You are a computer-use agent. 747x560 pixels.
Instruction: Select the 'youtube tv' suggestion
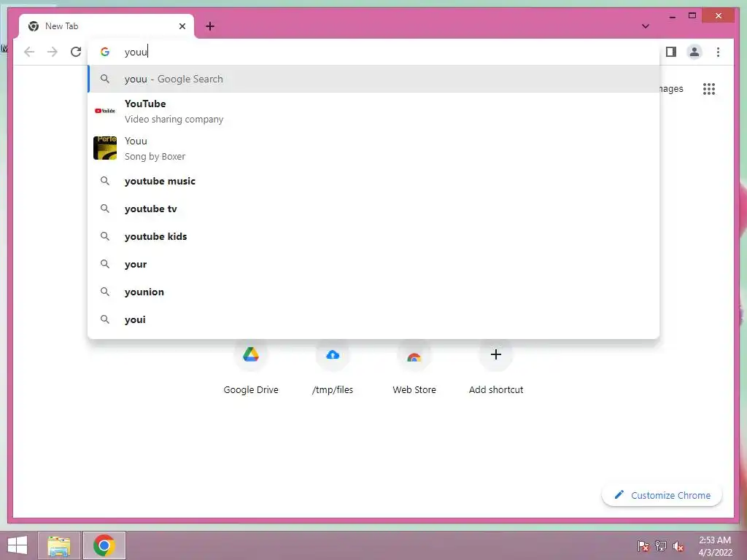[x=373, y=209]
